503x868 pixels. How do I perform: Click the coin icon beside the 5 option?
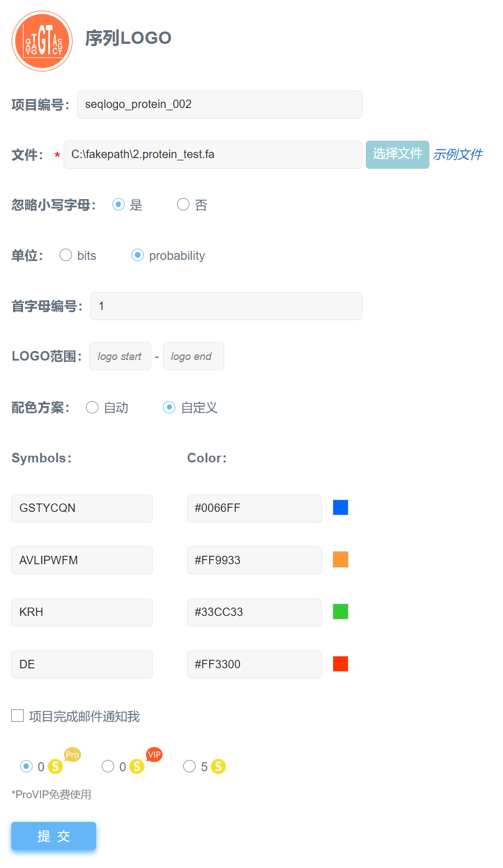coord(218,766)
